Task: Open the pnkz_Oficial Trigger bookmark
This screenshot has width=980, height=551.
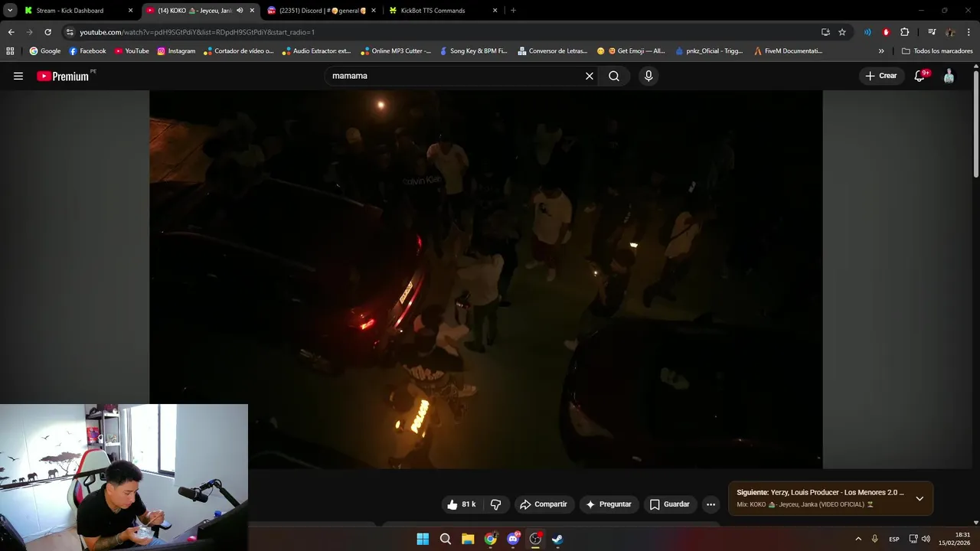Action: (709, 51)
